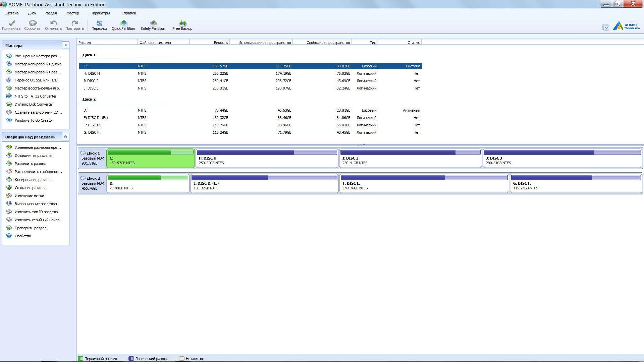The height and width of the screenshot is (362, 644).
Task: Collapse the Операции над разделами panel
Action: pos(66,137)
